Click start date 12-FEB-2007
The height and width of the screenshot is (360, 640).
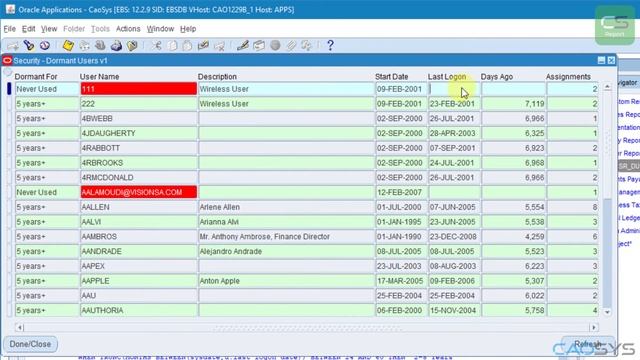tap(401, 192)
